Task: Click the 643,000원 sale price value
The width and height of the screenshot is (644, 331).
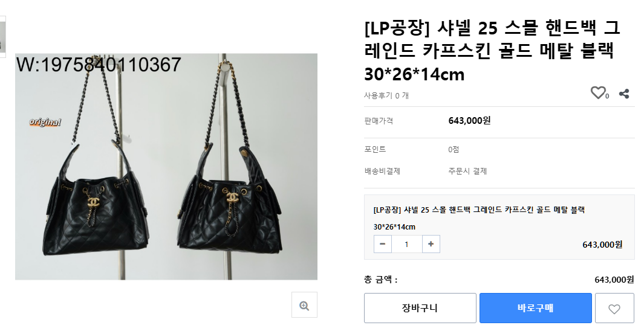Action: (x=469, y=121)
